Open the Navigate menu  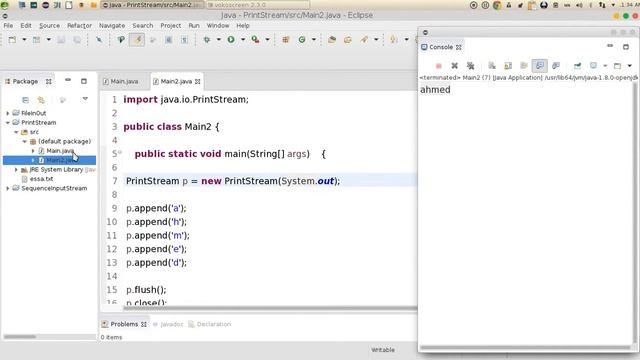[112, 25]
